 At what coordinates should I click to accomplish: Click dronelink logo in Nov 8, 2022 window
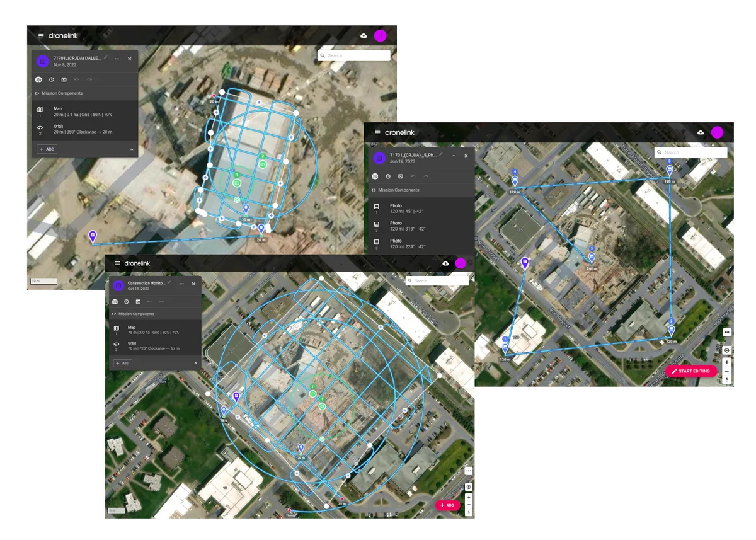(x=63, y=36)
